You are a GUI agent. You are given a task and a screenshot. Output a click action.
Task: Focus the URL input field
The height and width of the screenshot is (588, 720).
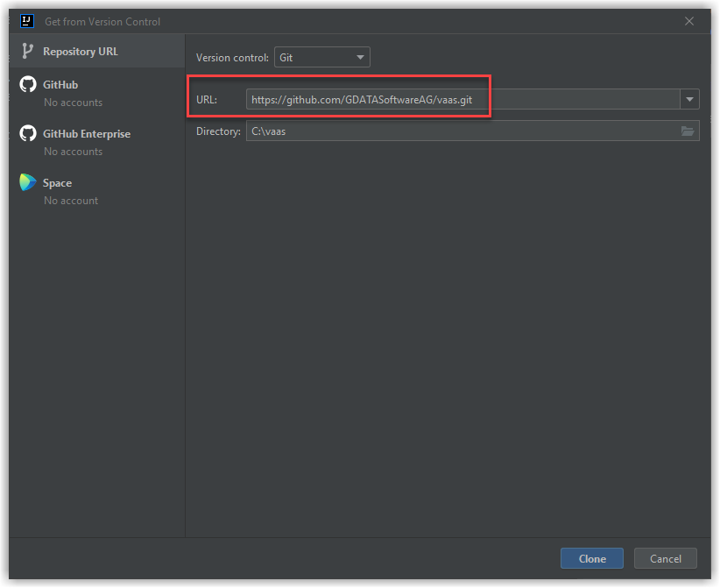[x=462, y=99]
